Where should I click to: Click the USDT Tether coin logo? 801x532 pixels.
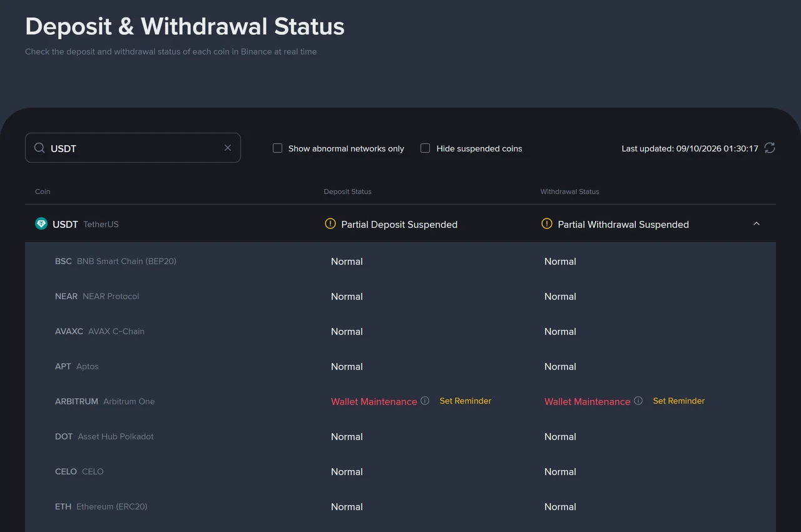click(41, 223)
